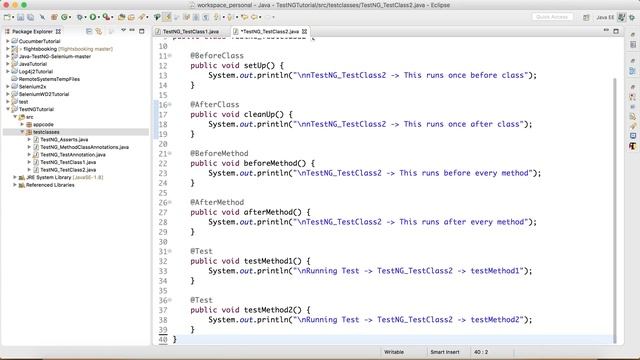Screen dimensions: 640x360
Task: Switch to the TestNG_TestClass1.java editor tab
Action: click(x=191, y=31)
